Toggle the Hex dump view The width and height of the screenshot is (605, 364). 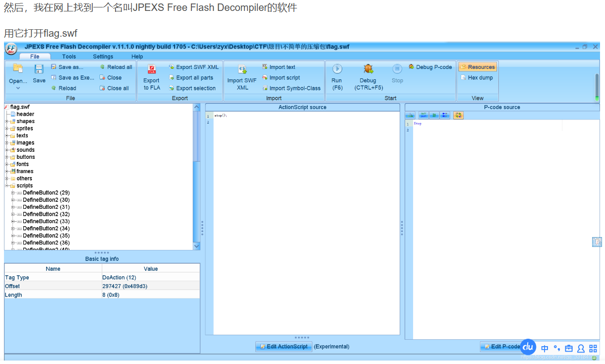tap(476, 77)
